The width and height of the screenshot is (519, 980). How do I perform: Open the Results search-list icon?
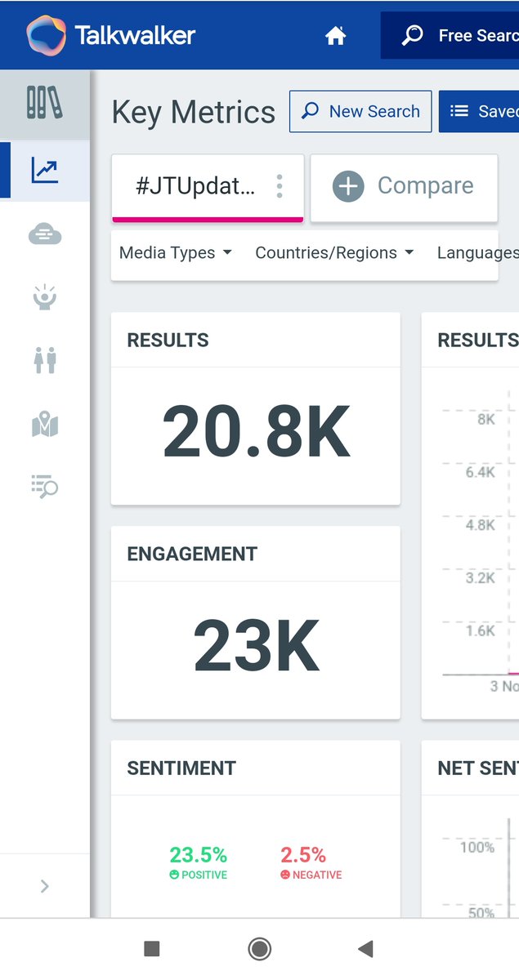tap(45, 487)
